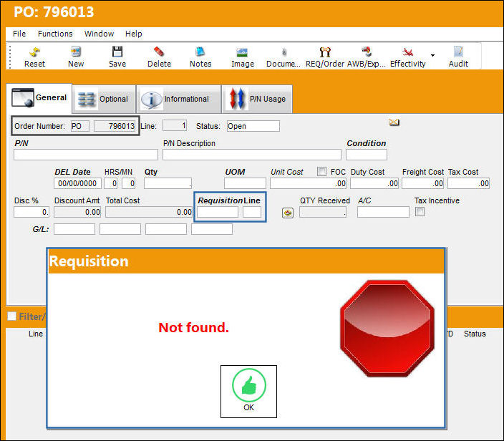Click the P/N Description field
Screen dimensions: 504x441
(252, 155)
